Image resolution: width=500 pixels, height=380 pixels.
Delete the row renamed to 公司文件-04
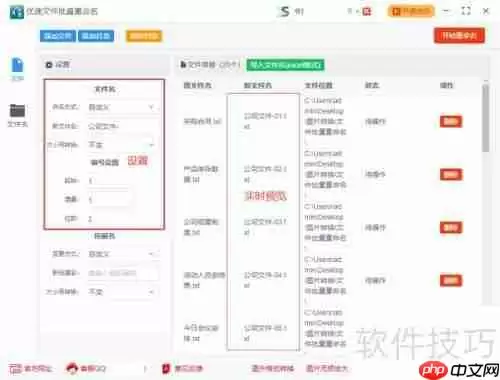click(451, 280)
